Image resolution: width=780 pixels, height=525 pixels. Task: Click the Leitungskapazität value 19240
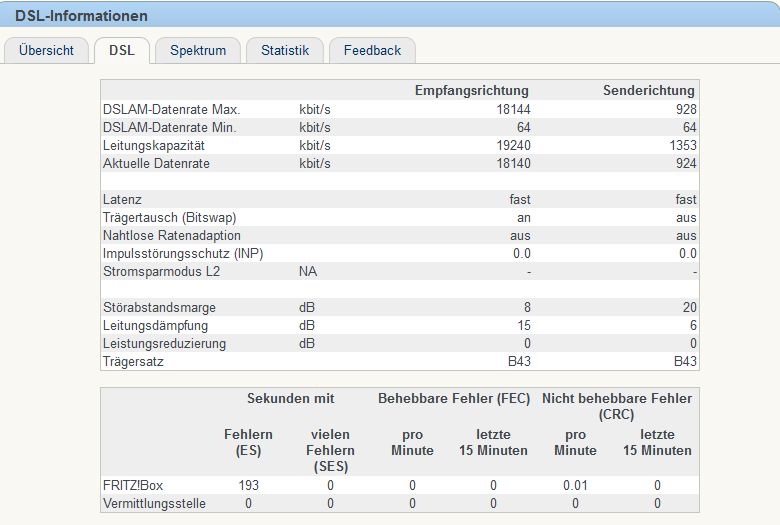click(x=513, y=145)
